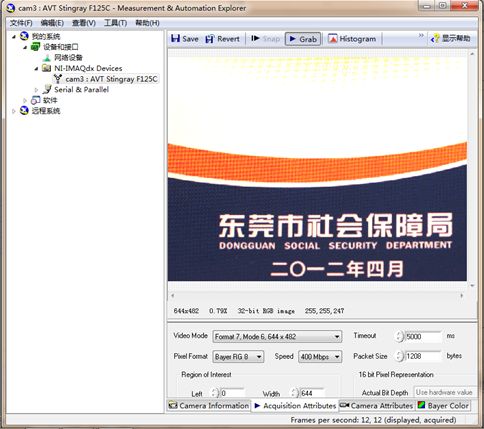Collapse the NI-IMAQdx Devices node
Image resolution: width=484 pixels, height=429 pixels.
tap(36, 68)
